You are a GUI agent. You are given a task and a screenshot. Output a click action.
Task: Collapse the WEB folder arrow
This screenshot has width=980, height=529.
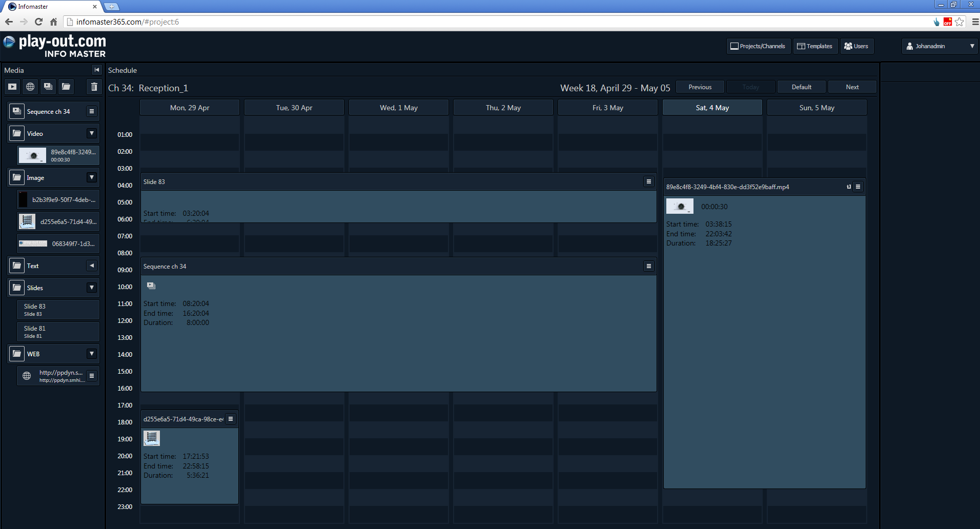(92, 354)
